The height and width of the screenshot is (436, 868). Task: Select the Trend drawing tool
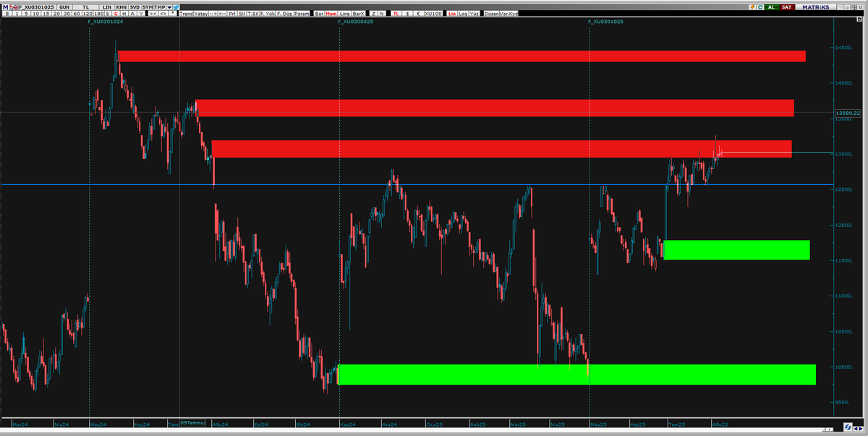point(186,14)
